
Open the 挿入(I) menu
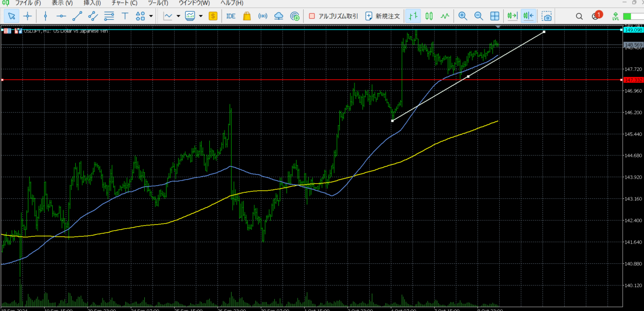[x=92, y=3]
